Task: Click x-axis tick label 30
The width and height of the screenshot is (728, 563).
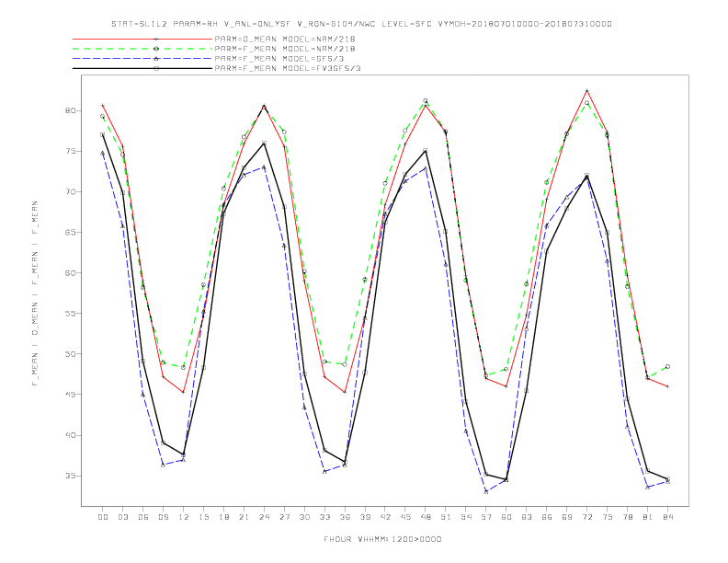Action: tap(304, 517)
